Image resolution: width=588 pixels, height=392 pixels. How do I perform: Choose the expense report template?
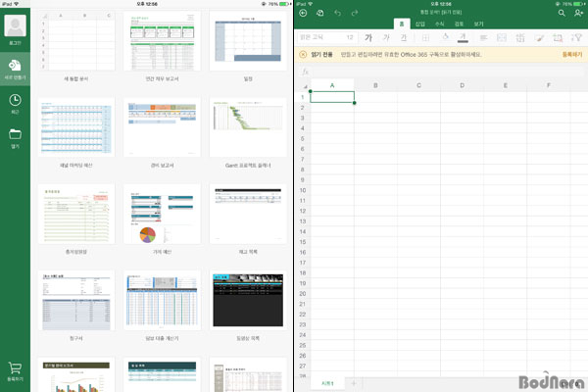(162, 127)
